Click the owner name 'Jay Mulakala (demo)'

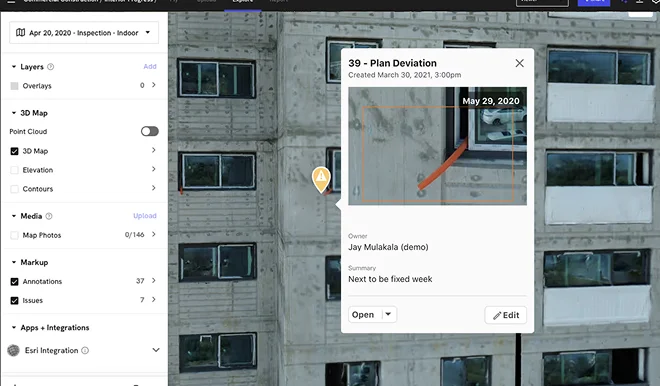pyautogui.click(x=388, y=247)
